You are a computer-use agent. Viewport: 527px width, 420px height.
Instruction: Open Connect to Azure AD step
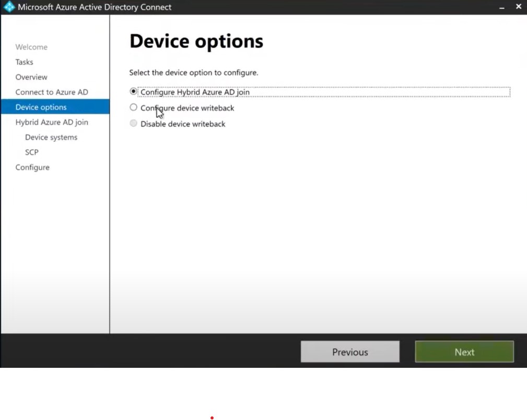click(52, 92)
